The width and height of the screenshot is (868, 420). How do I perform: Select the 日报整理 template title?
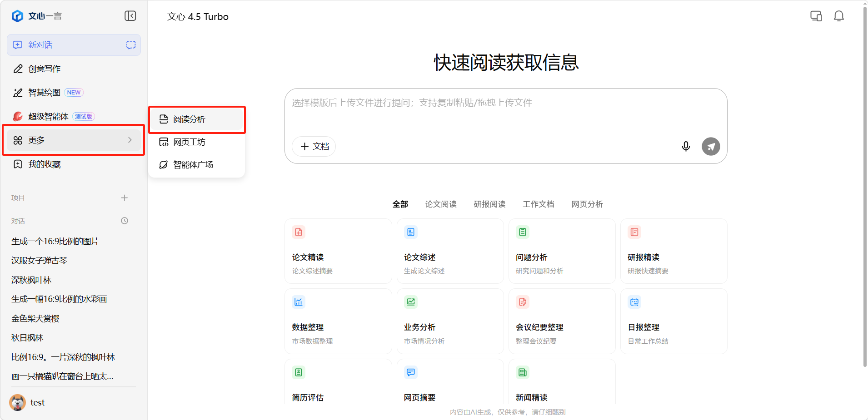(x=644, y=327)
